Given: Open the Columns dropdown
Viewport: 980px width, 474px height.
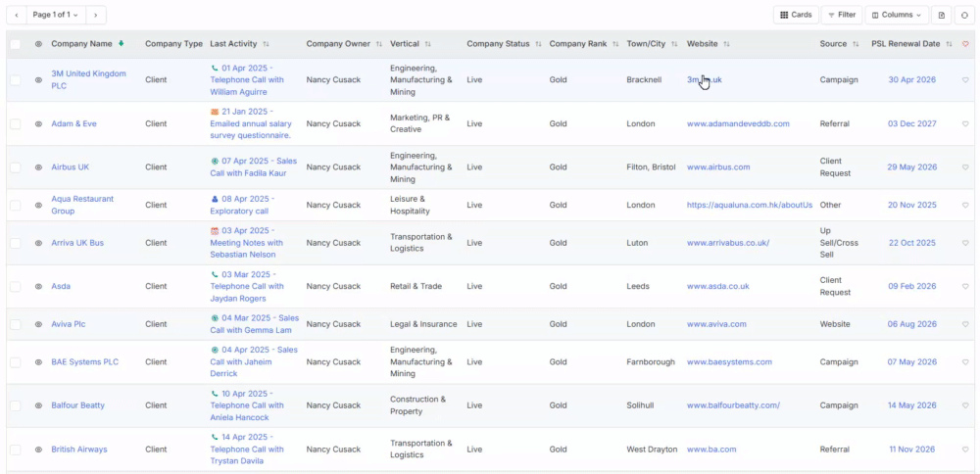Looking at the screenshot, I should click(x=897, y=15).
